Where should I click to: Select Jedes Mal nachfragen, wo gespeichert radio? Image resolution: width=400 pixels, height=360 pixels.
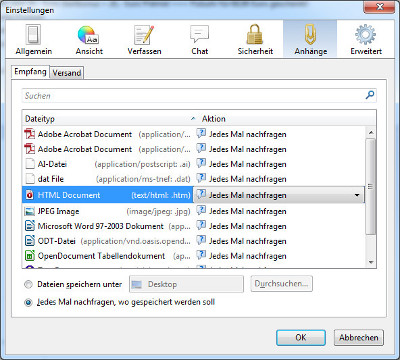pos(29,303)
